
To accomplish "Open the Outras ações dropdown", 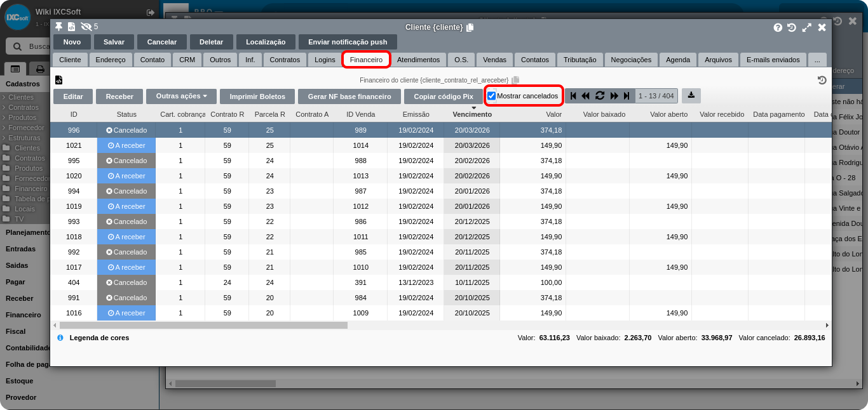I will (x=182, y=96).
